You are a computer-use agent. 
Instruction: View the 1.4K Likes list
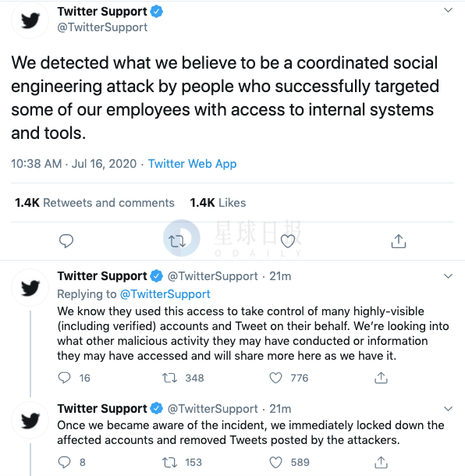coord(218,202)
